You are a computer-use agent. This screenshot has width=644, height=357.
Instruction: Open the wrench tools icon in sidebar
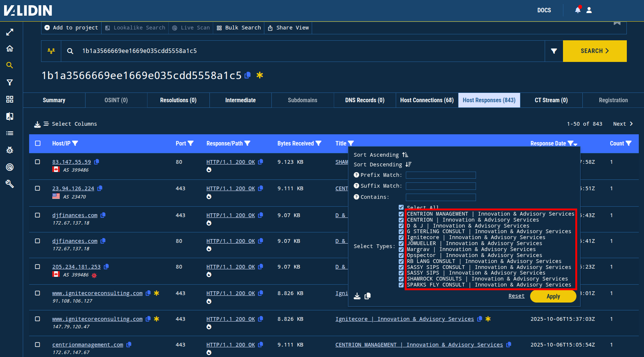point(10,184)
